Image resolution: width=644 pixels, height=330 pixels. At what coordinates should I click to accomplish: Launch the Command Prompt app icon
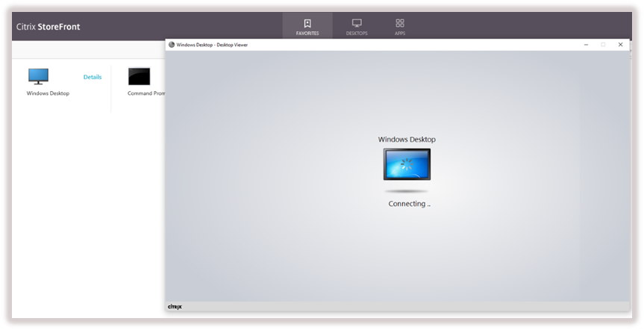(x=140, y=76)
